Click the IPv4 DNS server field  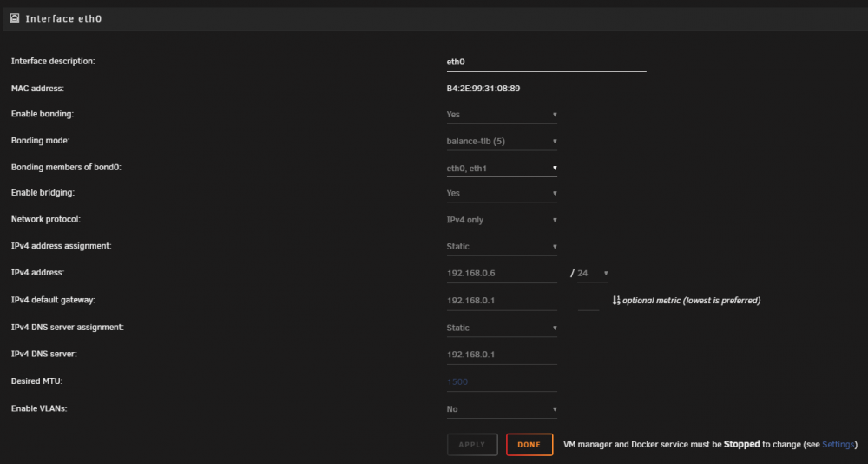click(x=502, y=355)
